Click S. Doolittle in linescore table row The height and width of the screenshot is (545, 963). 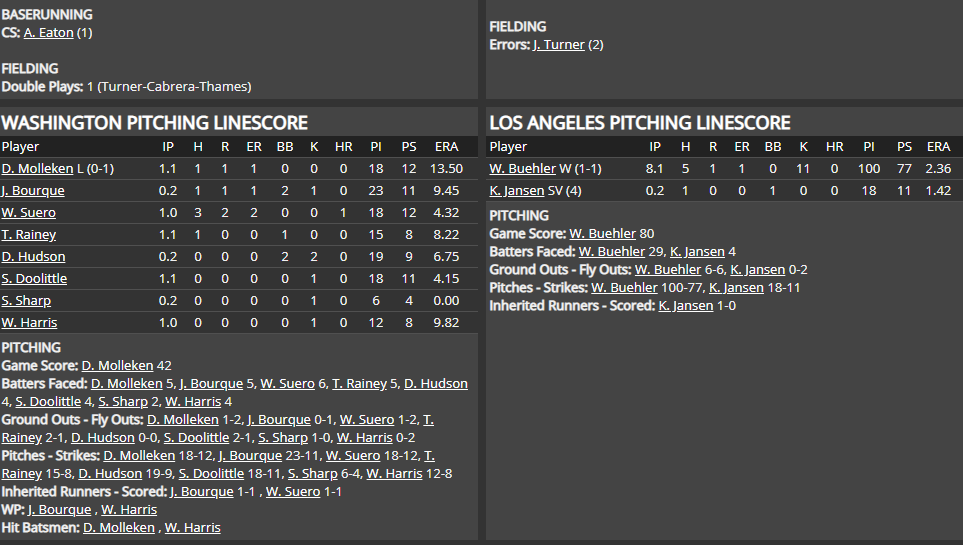click(x=34, y=279)
